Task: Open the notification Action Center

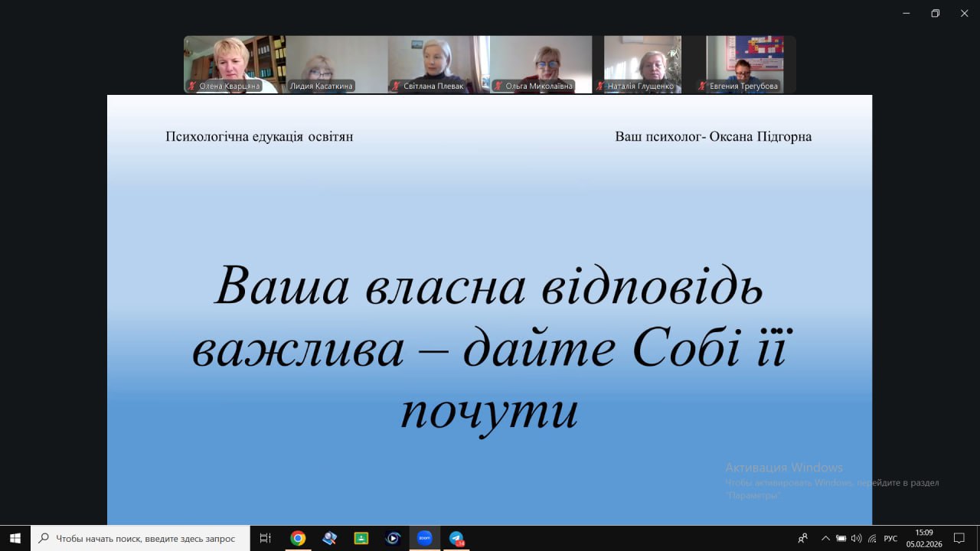Action: coord(959,538)
